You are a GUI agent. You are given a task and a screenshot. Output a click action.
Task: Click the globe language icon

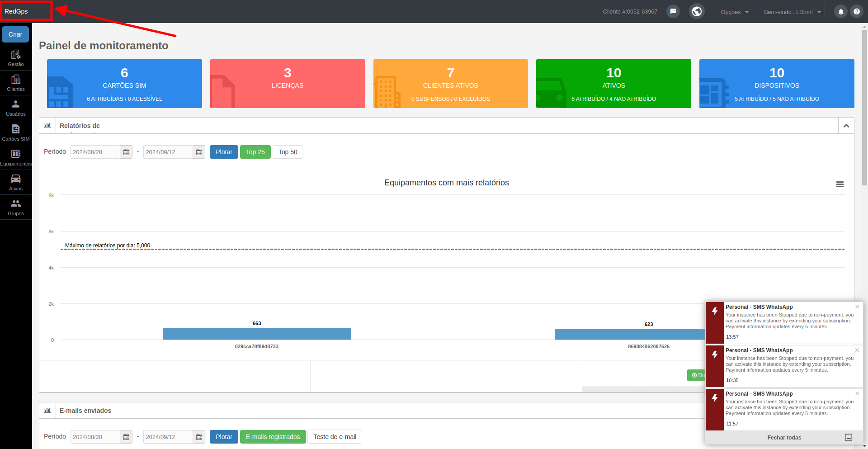click(x=697, y=11)
